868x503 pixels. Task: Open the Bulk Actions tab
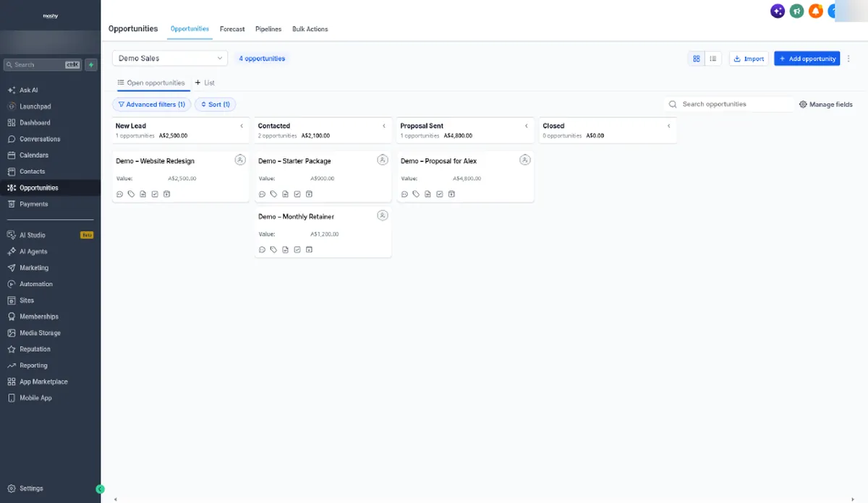tap(310, 29)
